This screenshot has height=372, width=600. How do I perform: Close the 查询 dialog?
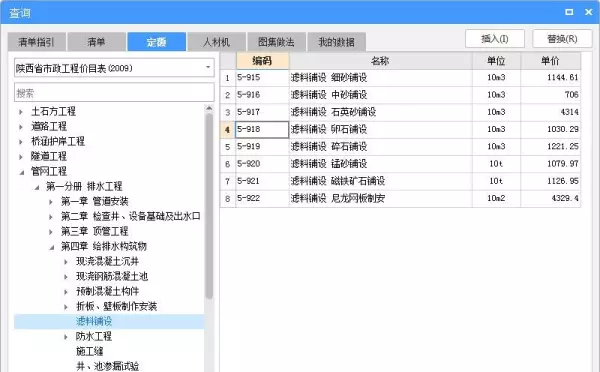pyautogui.click(x=589, y=12)
